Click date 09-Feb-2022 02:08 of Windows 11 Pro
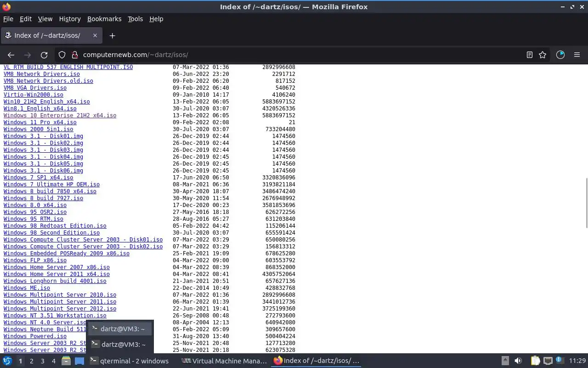 201,122
